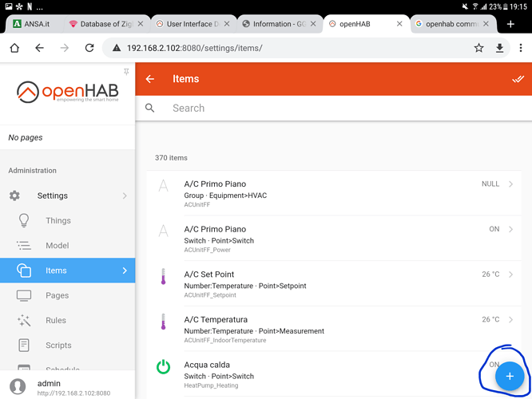Image resolution: width=532 pixels, height=399 pixels.
Task: Click the Scripts document icon
Action: pyautogui.click(x=24, y=345)
